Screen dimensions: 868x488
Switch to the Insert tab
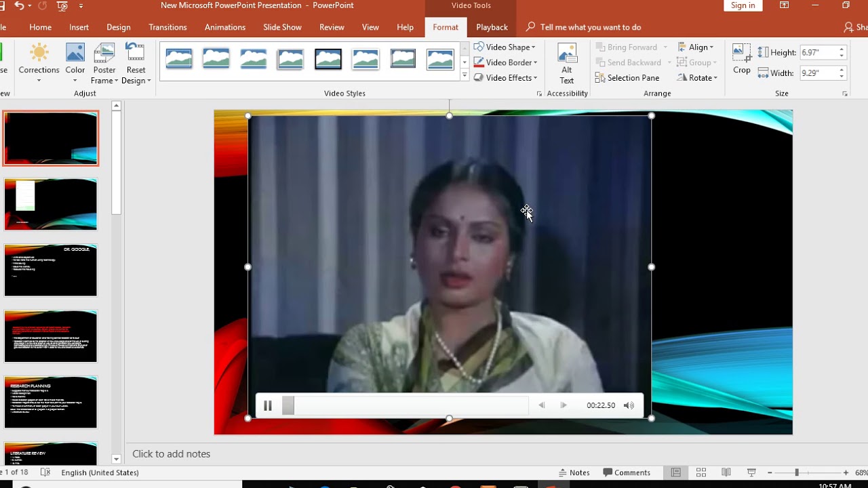pyautogui.click(x=79, y=27)
